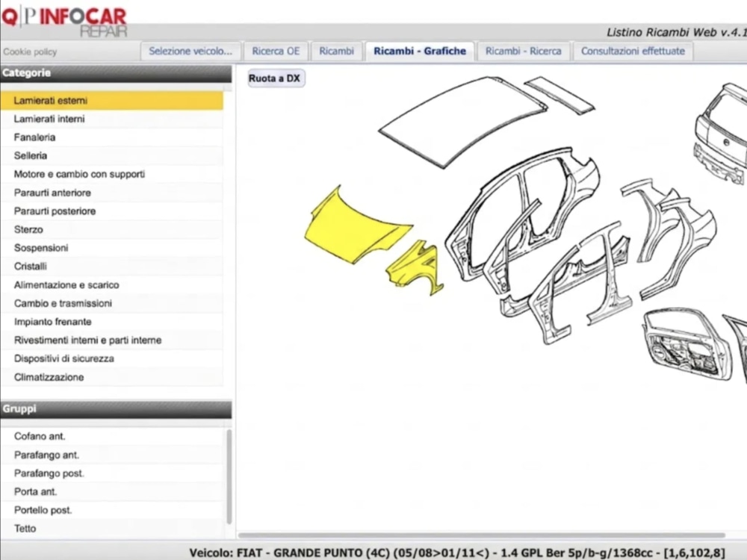The height and width of the screenshot is (560, 747).
Task: Go to the Ricambi - Ricerca tab
Action: pyautogui.click(x=523, y=52)
